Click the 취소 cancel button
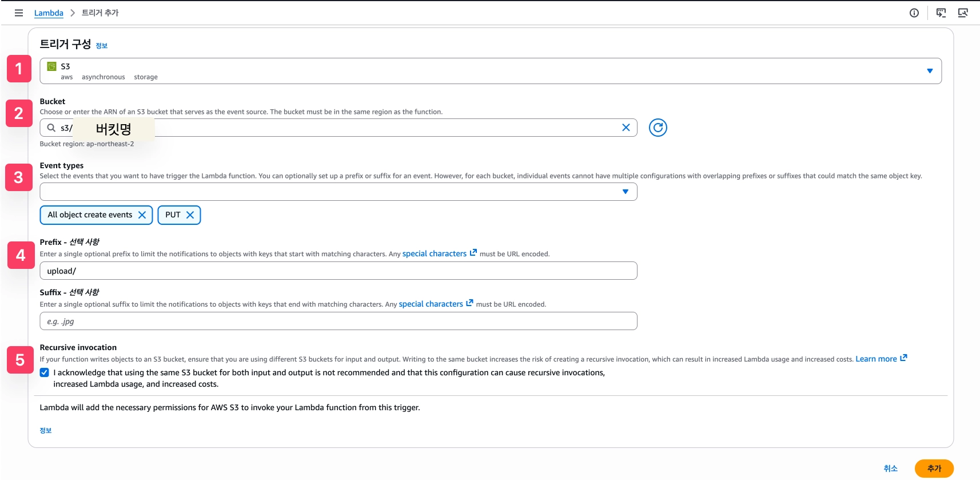The image size is (980, 480). click(x=890, y=469)
